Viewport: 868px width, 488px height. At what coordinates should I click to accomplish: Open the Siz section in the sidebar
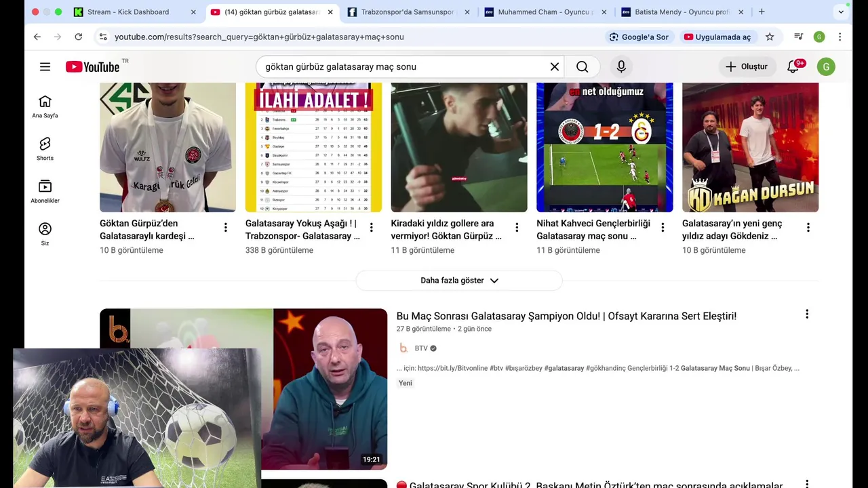click(x=45, y=235)
